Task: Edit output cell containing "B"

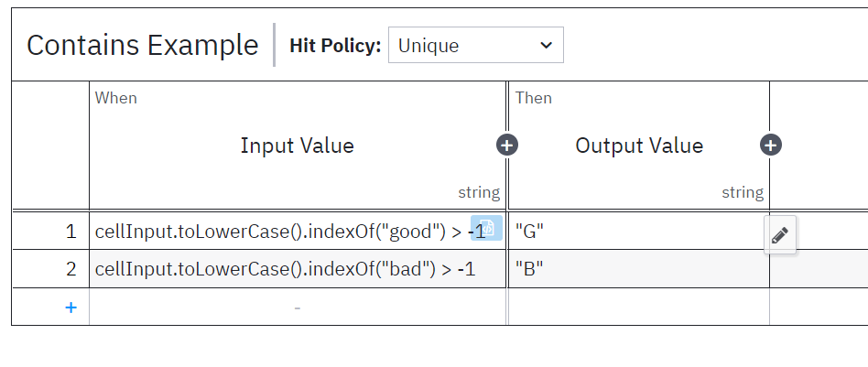Action: point(639,269)
